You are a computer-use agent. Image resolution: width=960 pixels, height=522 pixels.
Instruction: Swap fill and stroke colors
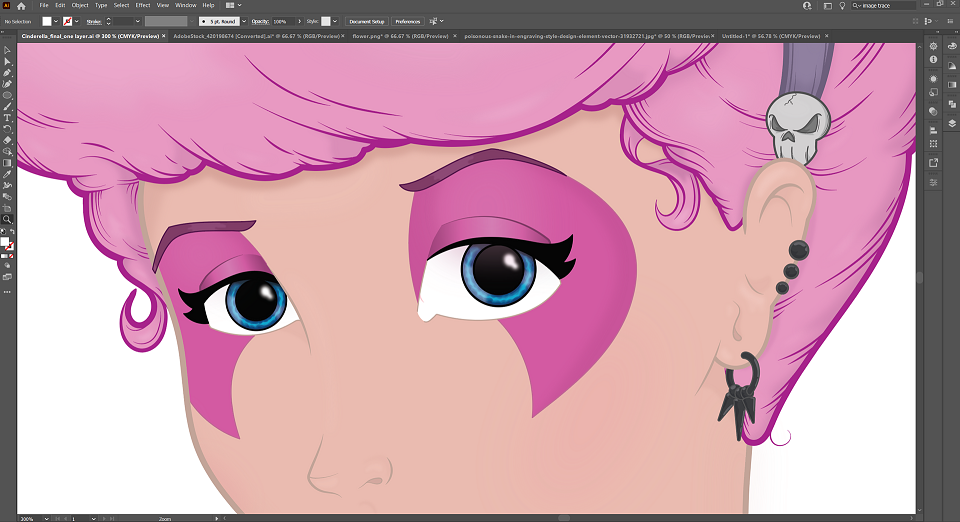click(x=12, y=232)
